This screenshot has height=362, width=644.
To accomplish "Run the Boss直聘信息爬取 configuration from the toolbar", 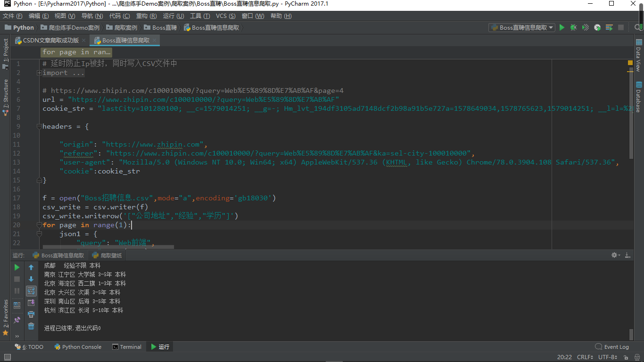I will coord(561,28).
